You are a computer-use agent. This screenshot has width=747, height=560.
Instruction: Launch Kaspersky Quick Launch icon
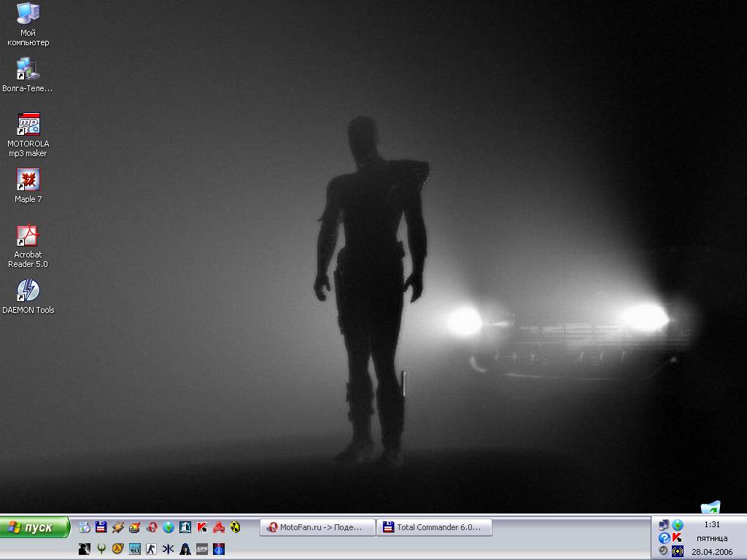202,526
